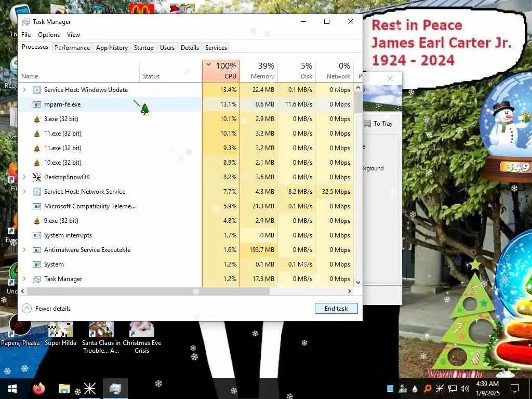Click the Task Manager row icon
This screenshot has width=532, height=399.
[37, 279]
